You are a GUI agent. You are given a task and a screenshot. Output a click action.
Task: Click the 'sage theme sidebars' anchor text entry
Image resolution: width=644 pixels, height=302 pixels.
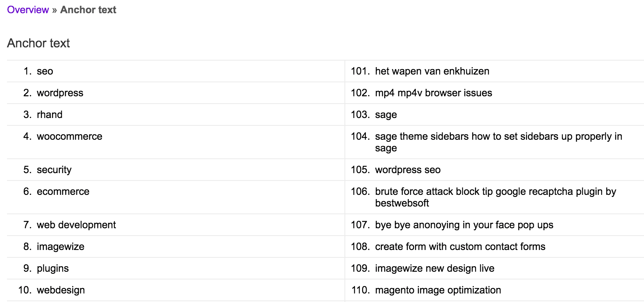click(499, 142)
